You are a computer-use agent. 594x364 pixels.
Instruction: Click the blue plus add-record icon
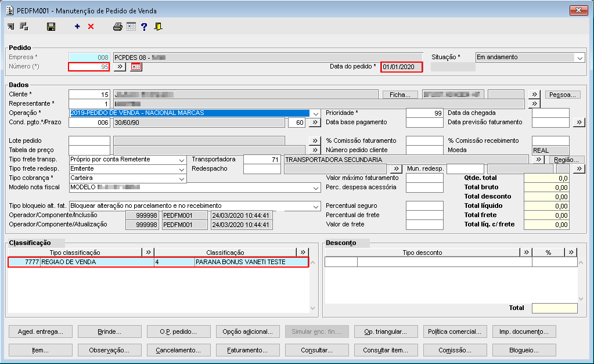(x=77, y=27)
